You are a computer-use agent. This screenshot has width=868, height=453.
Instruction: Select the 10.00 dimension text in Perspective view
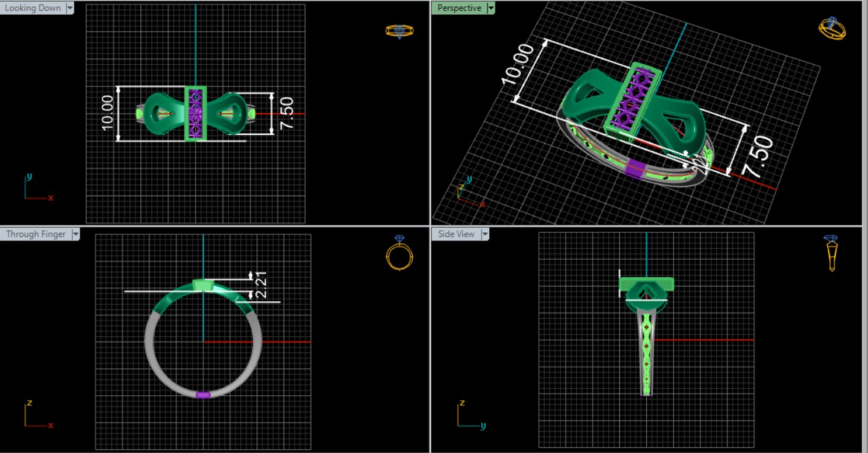click(518, 65)
